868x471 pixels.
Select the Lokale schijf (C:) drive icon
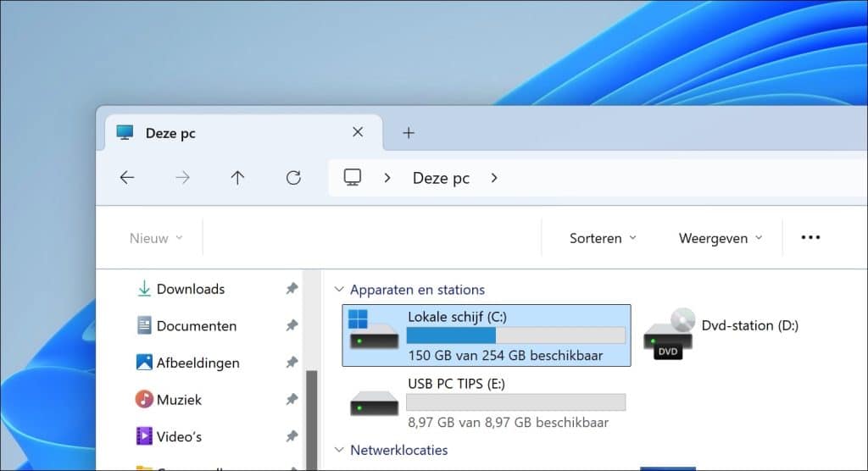pos(373,330)
